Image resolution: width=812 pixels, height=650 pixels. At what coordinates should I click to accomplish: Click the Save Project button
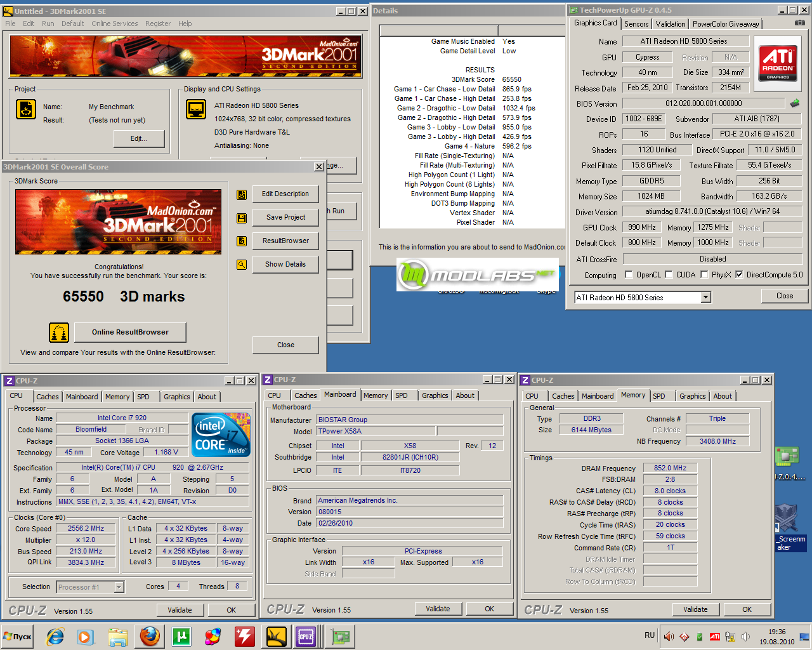tap(285, 218)
